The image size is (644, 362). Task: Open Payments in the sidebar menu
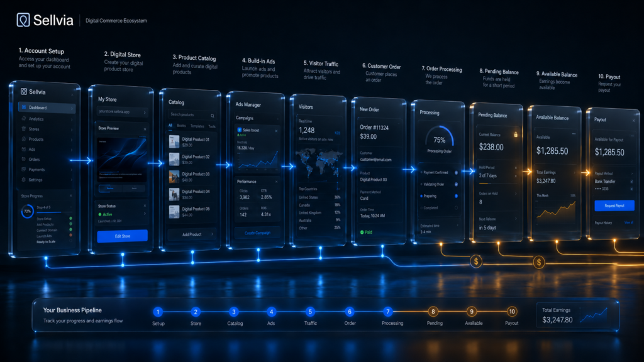47,170
